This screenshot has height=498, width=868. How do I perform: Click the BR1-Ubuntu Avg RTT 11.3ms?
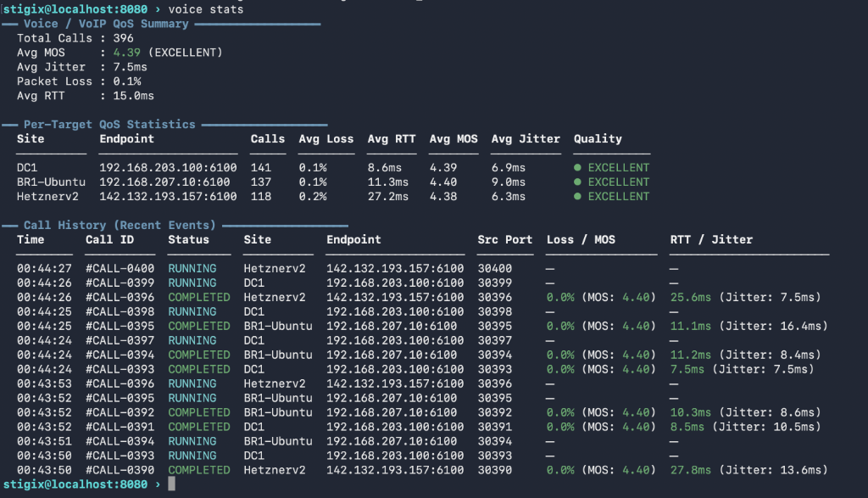click(388, 182)
